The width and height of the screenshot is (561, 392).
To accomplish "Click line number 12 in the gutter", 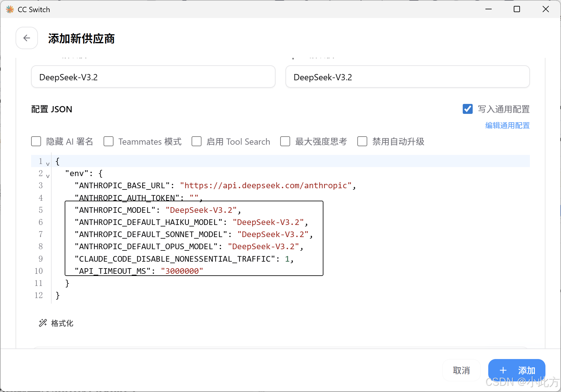I will (x=39, y=295).
